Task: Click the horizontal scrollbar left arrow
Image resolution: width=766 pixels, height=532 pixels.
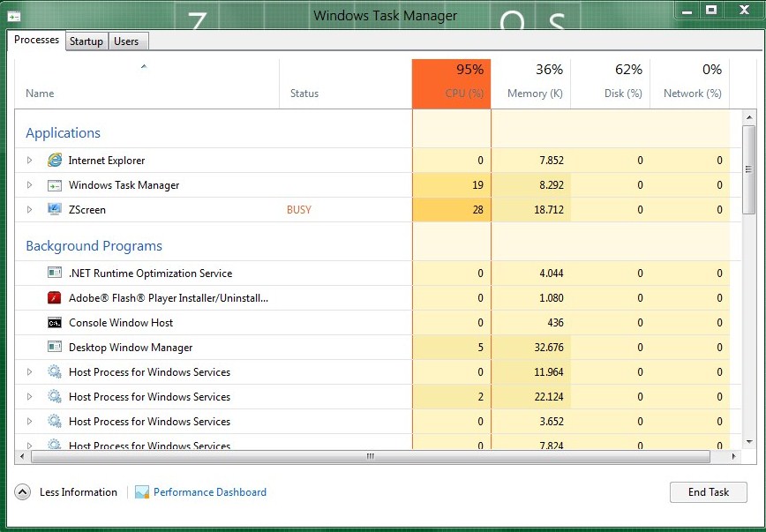Action: coord(22,457)
